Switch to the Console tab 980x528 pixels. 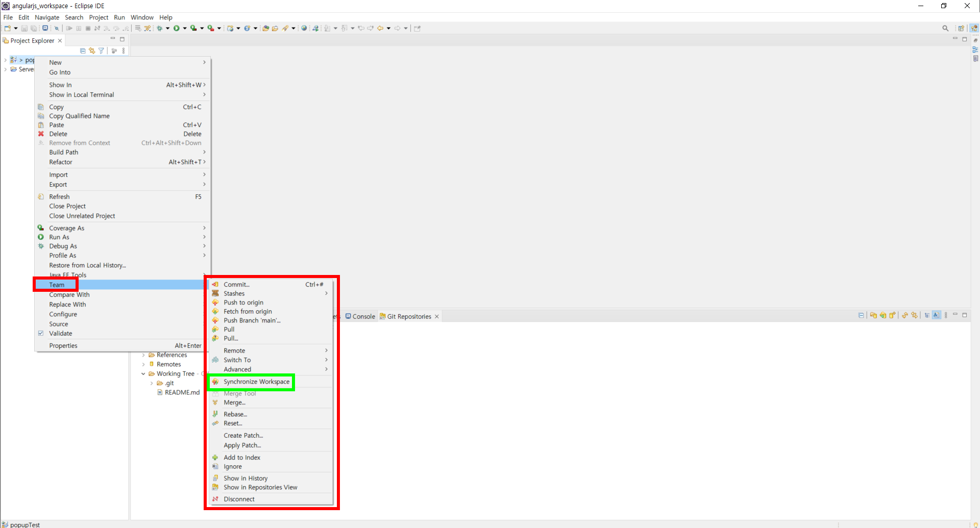click(360, 316)
